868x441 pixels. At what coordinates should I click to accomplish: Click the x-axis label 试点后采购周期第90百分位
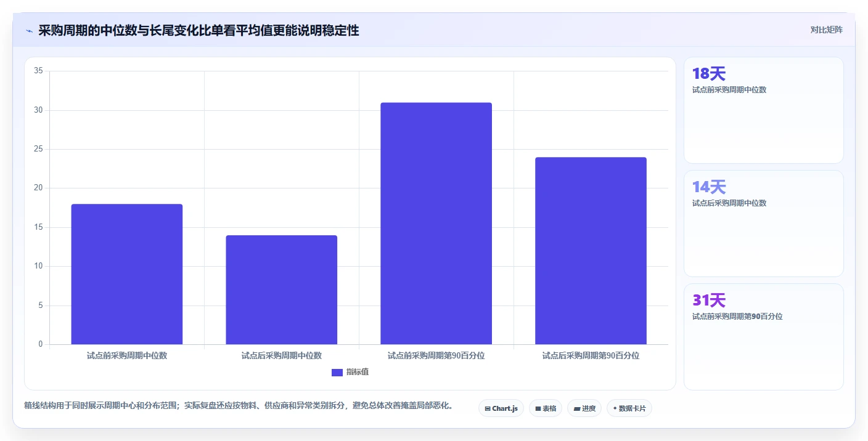pos(591,355)
